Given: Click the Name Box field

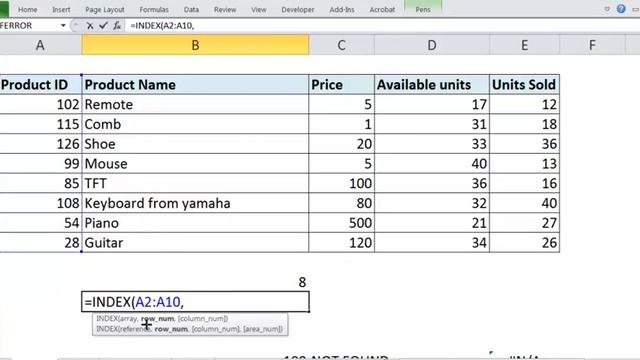Looking at the screenshot, I should coord(29,26).
